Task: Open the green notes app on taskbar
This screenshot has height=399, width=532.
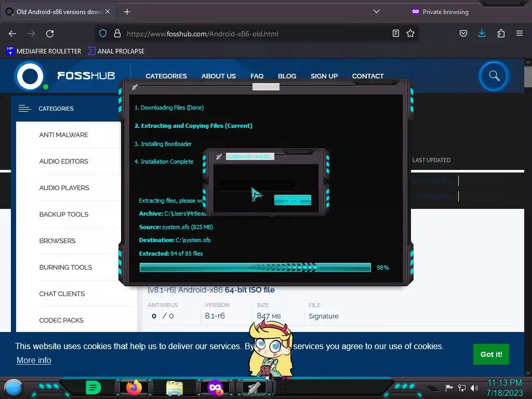Action: point(94,388)
